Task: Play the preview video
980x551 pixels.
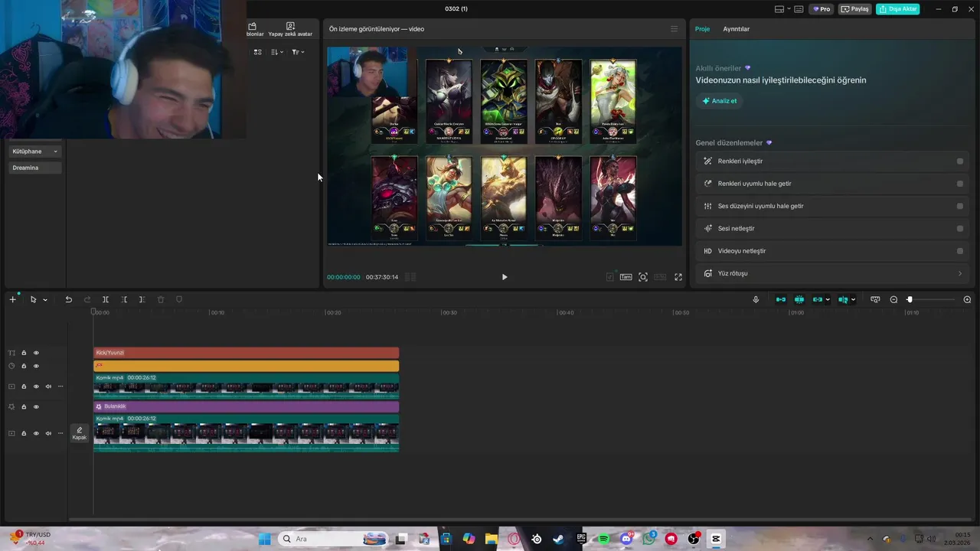Action: tap(504, 277)
